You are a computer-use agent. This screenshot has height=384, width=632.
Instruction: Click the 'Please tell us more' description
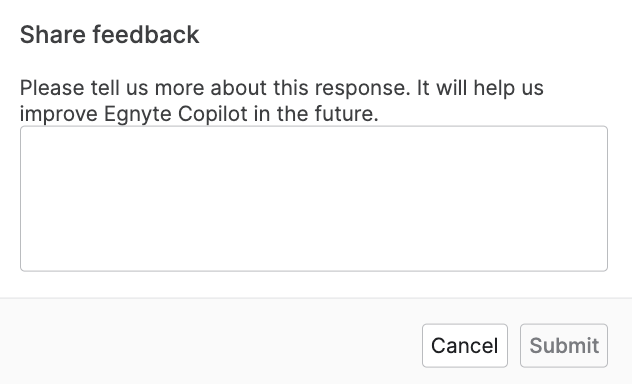(282, 101)
